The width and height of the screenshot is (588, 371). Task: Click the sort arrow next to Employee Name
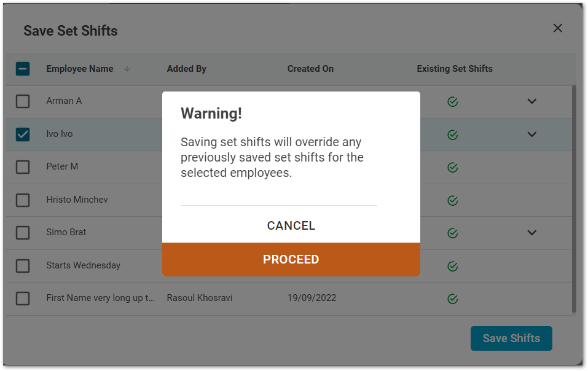point(127,69)
